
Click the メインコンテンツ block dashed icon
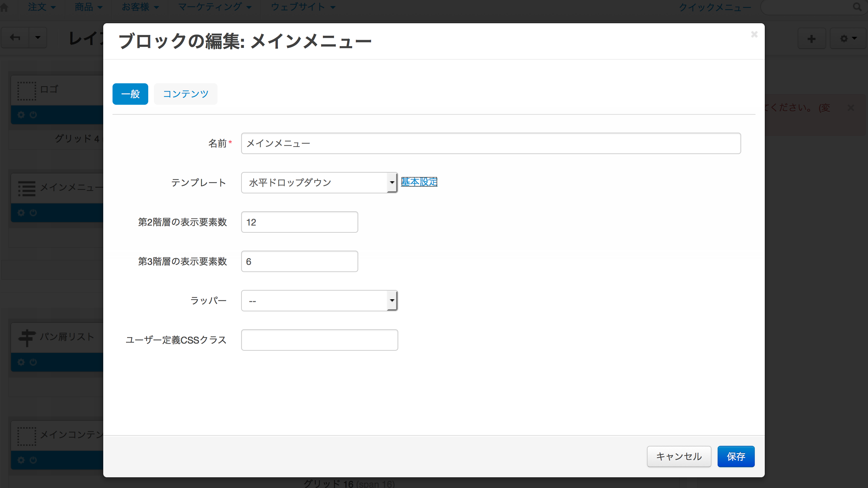click(27, 436)
